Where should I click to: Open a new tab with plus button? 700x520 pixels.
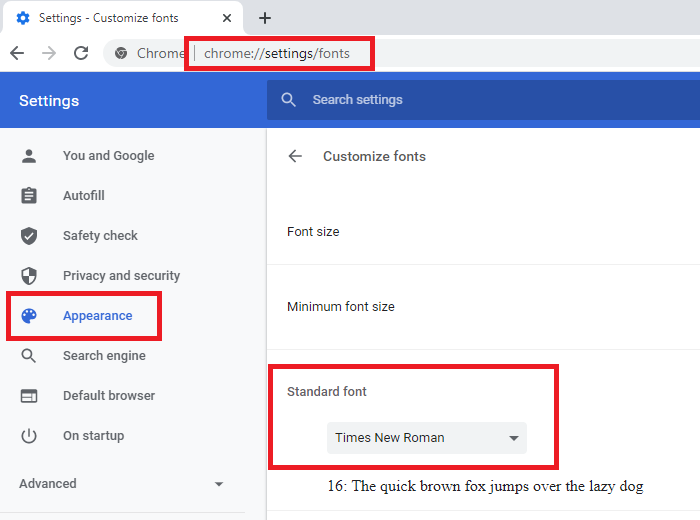[265, 18]
